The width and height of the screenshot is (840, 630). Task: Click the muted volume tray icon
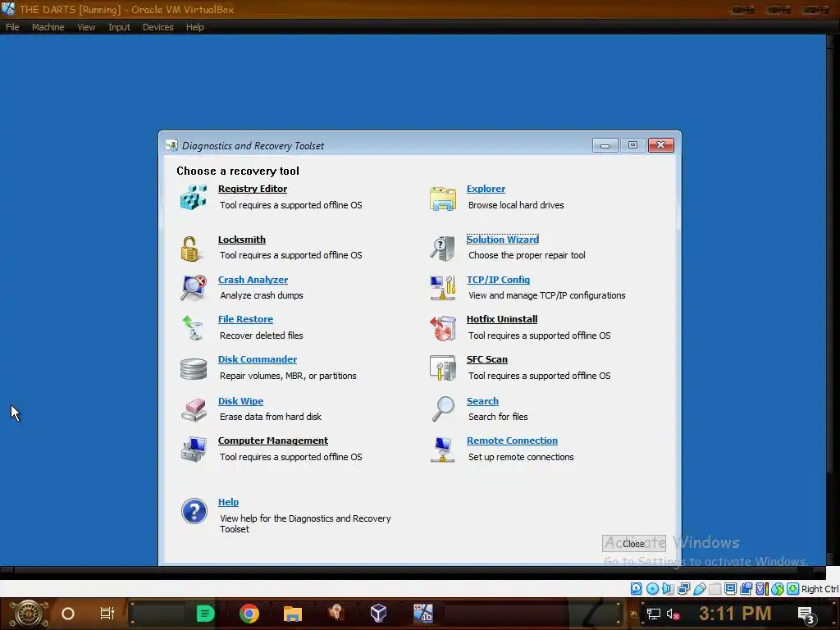tap(673, 614)
